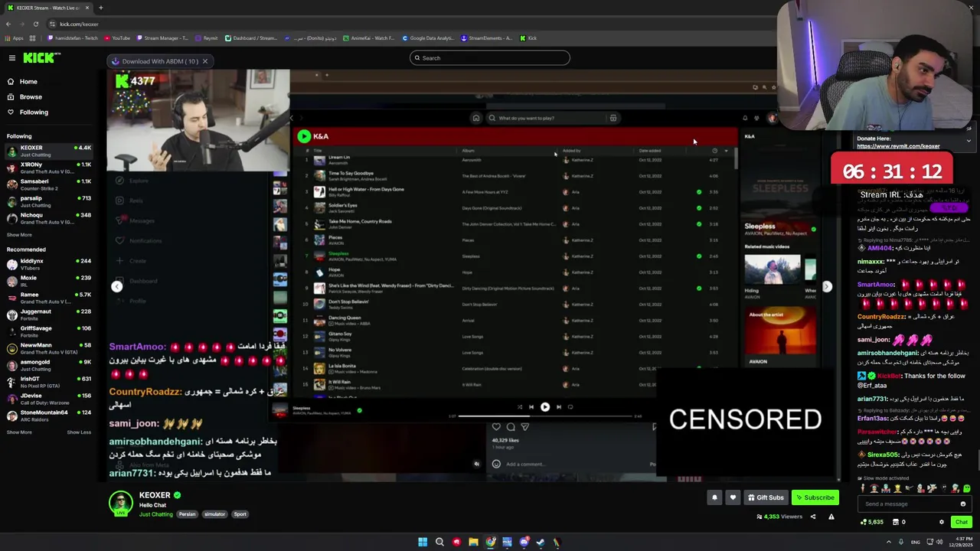Dismiss the Download With ABDM popup
This screenshot has height=551, width=980.
pyautogui.click(x=205, y=61)
